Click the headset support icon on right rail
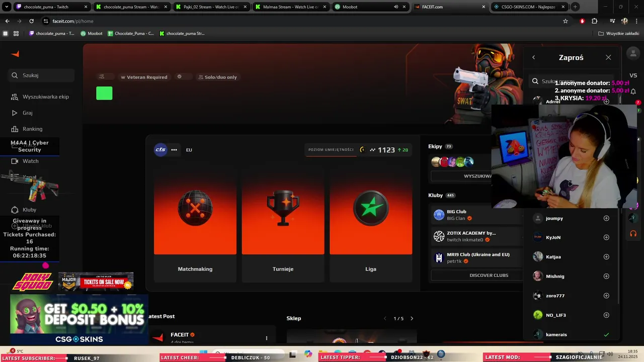 pos(633,233)
